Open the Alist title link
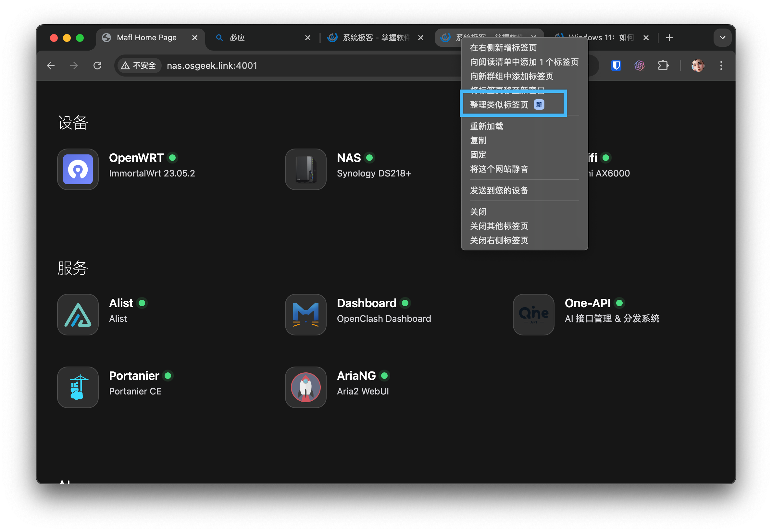This screenshot has height=532, width=772. tap(121, 303)
